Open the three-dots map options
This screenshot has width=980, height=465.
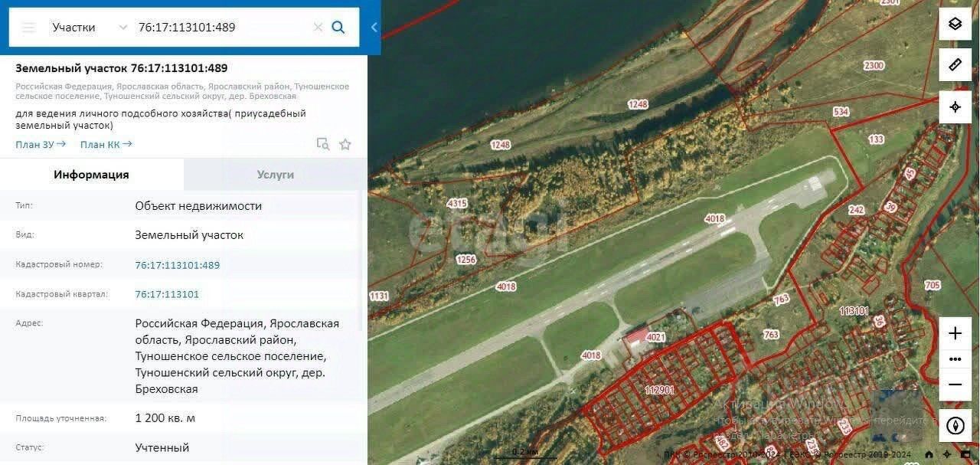[955, 359]
